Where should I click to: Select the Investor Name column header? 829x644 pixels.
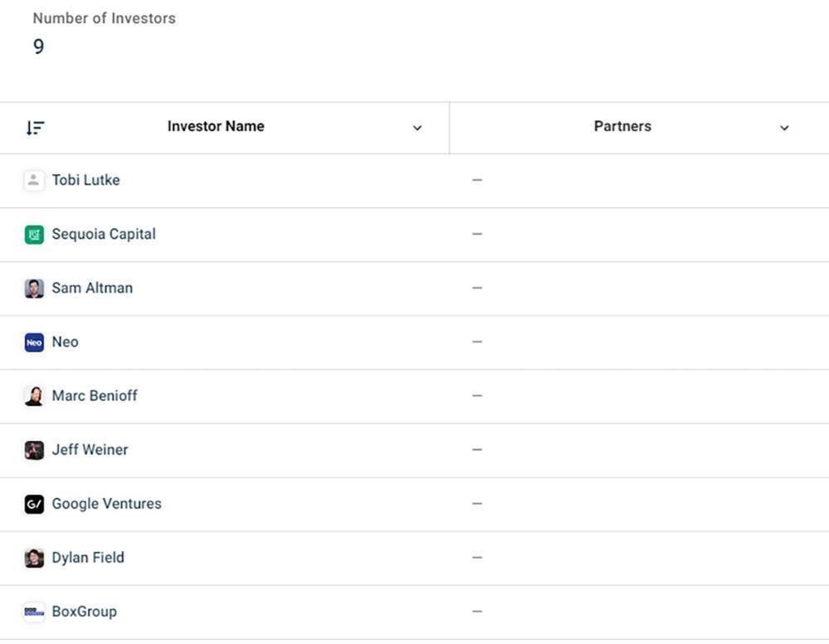[x=216, y=127]
